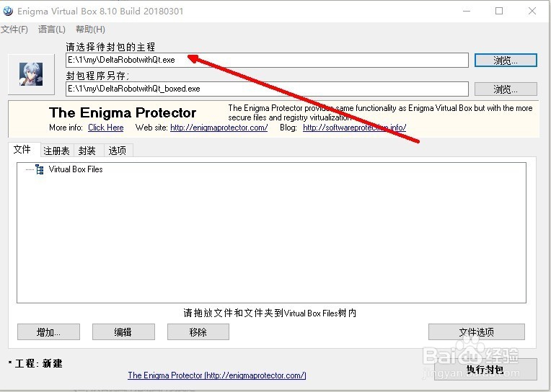Switch to the 注册表 tab
Image resolution: width=551 pixels, height=392 pixels.
56,151
